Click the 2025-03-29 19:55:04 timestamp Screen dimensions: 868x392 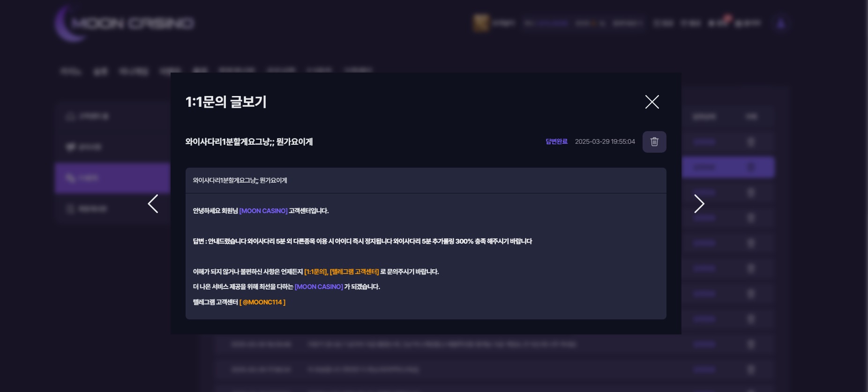[605, 141]
